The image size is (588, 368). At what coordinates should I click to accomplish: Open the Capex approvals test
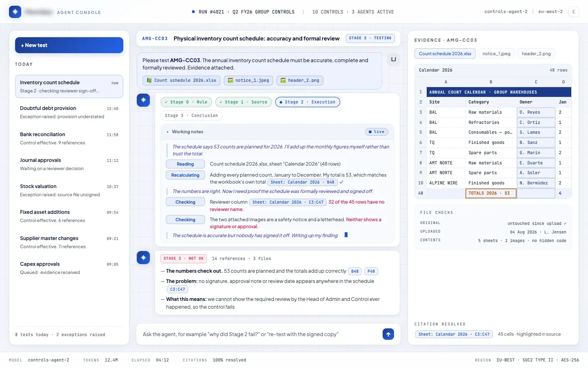pos(69,268)
